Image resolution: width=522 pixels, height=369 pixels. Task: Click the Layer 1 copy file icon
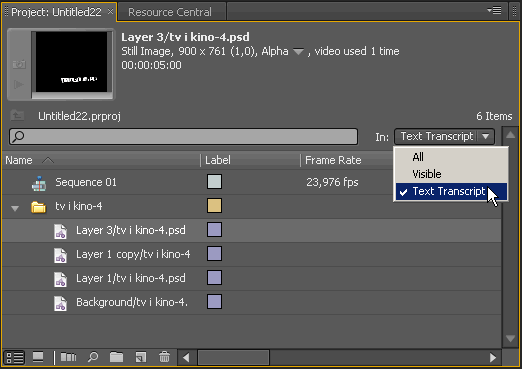60,255
